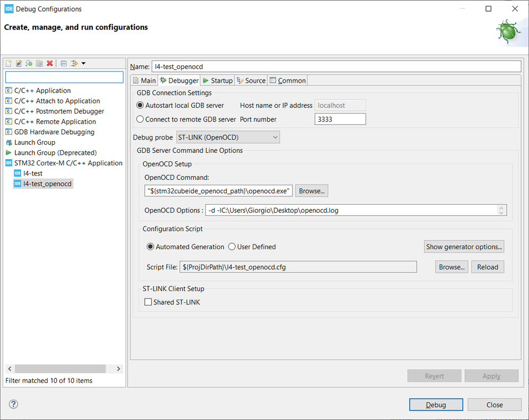
Task: Click the configuration filter text box
Action: 65,77
